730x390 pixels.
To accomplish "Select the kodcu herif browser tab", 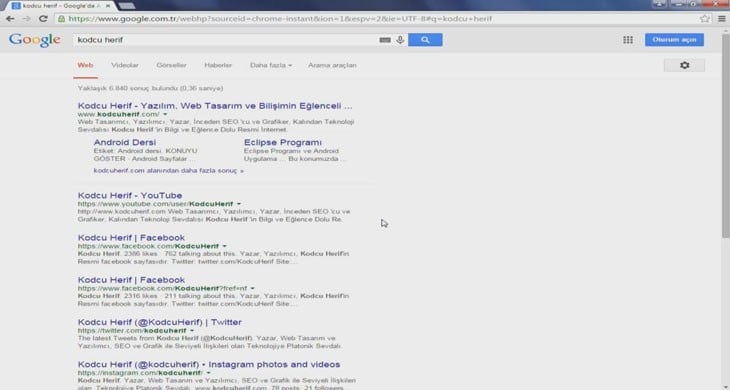I will [61, 6].
